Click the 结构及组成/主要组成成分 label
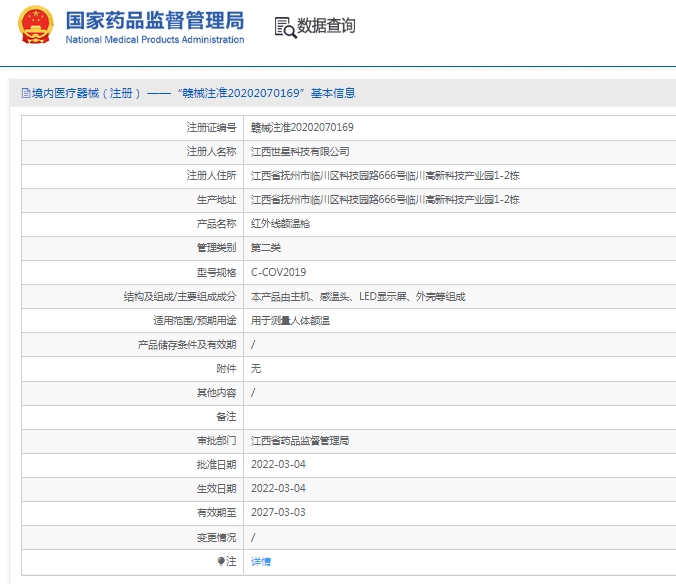Image resolution: width=676 pixels, height=584 pixels. pos(180,297)
